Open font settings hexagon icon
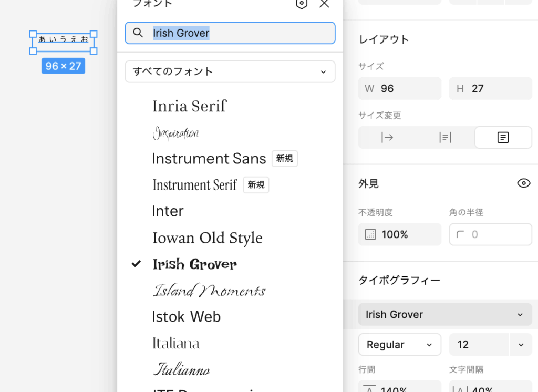 (301, 4)
